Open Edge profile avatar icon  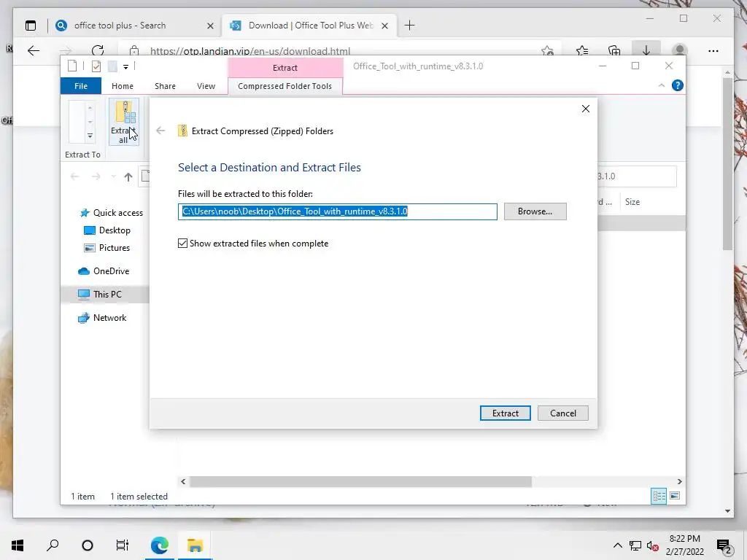point(680,50)
